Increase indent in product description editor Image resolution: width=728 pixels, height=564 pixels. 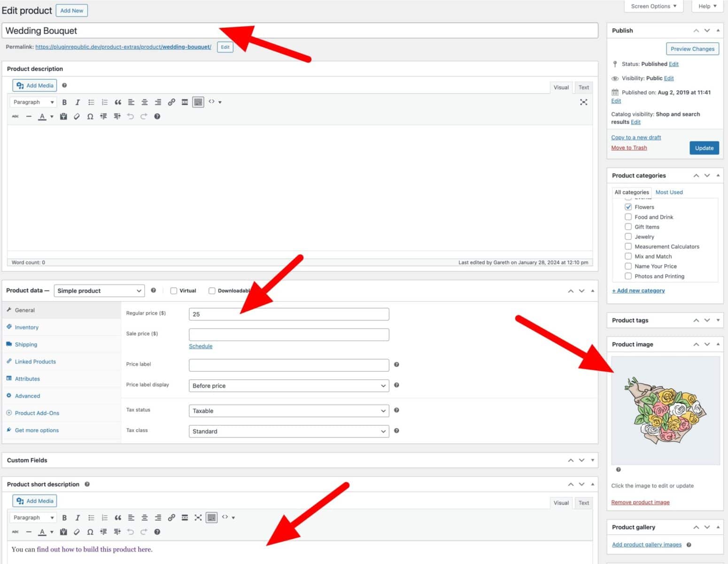[x=117, y=117]
